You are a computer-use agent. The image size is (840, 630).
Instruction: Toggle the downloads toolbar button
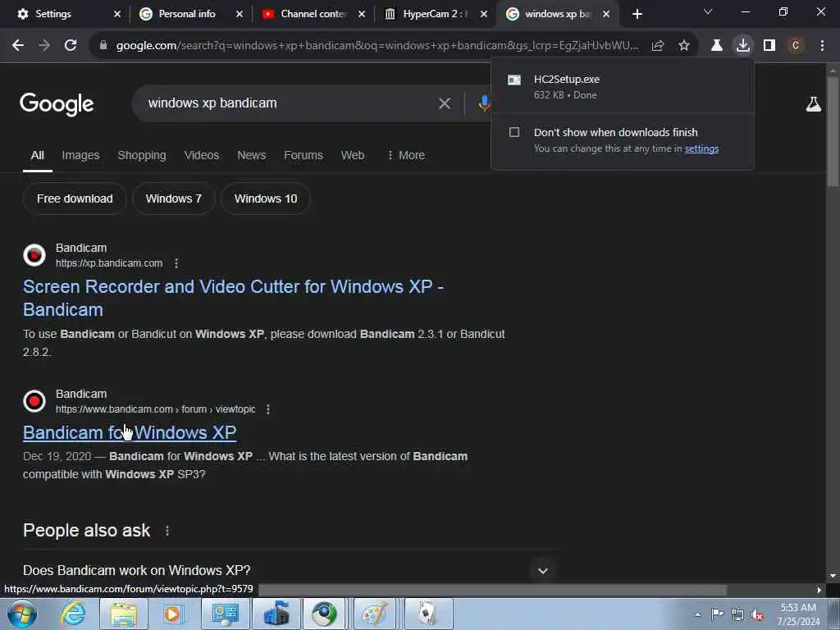743,46
